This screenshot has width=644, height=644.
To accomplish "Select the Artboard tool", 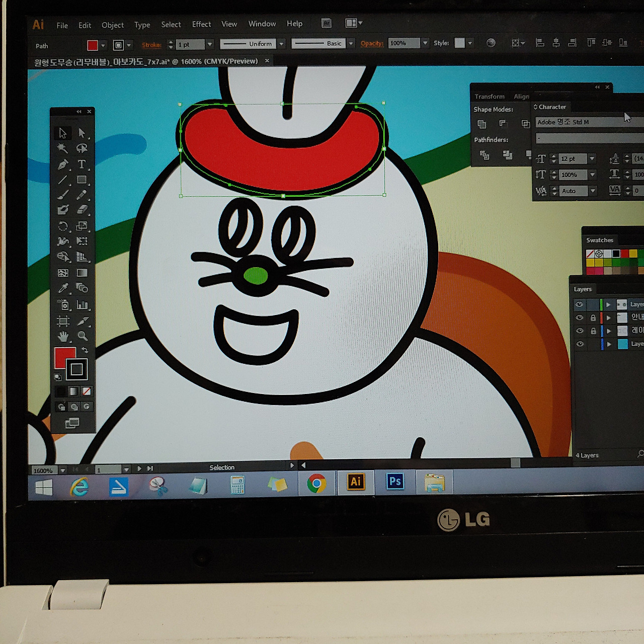I will click(x=62, y=321).
